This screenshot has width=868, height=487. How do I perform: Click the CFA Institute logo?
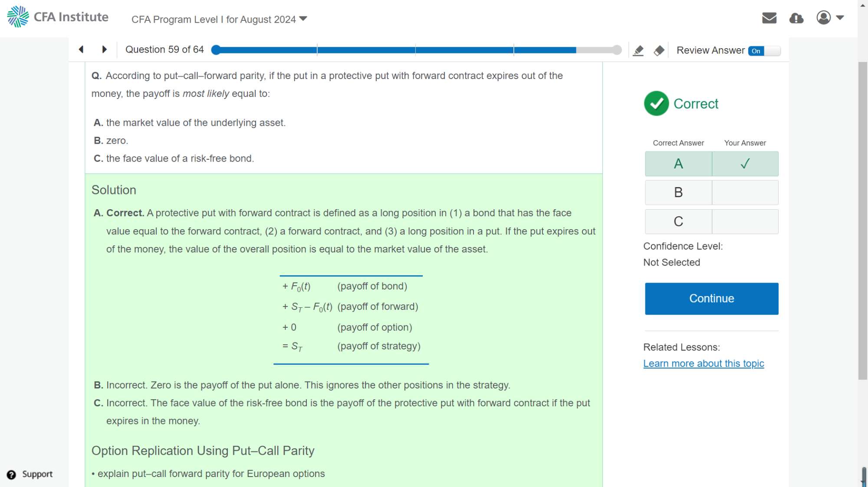pos(57,17)
